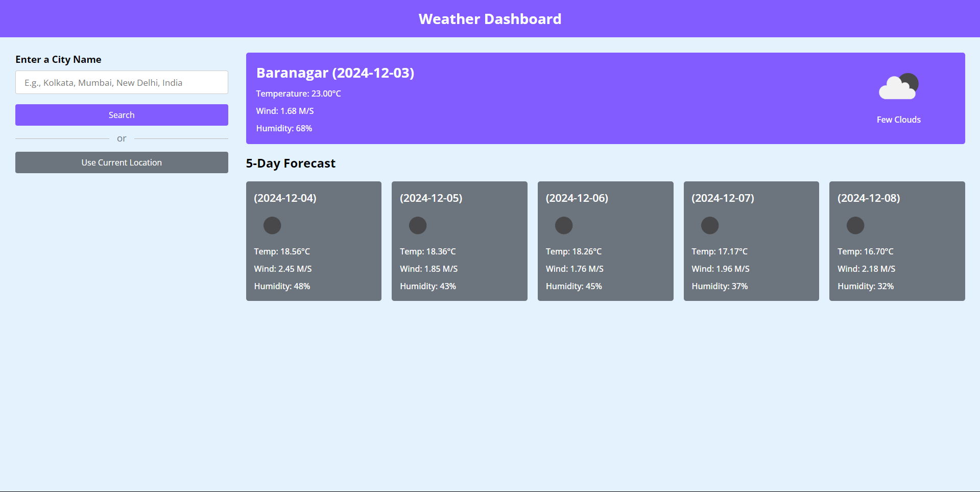Image resolution: width=980 pixels, height=492 pixels.
Task: Focus the city name input field
Action: pos(122,83)
